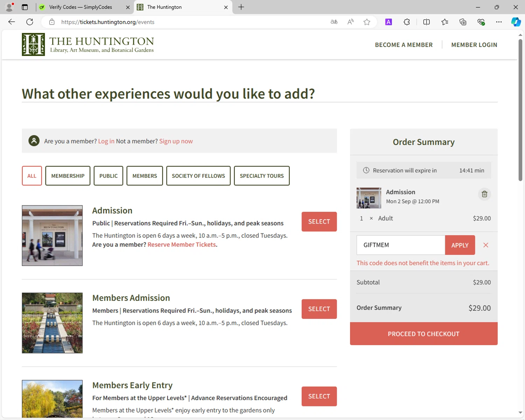Open the translate page icon

coord(334,22)
